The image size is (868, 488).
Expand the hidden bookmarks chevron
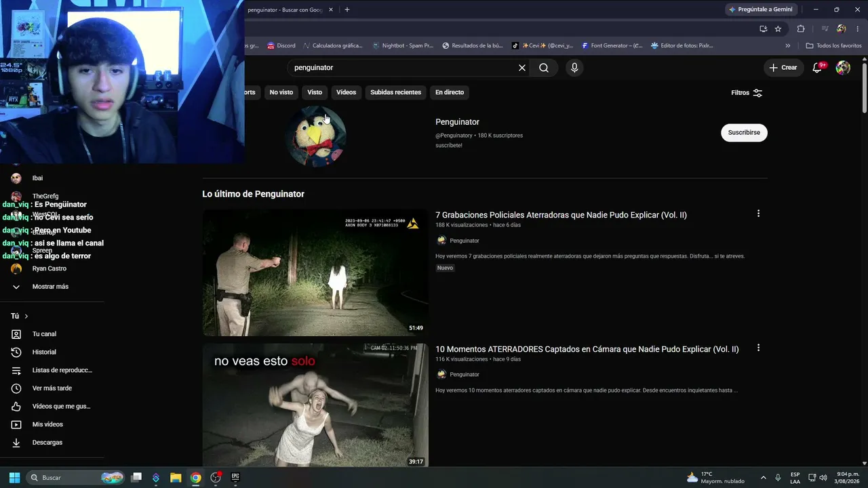coord(788,46)
